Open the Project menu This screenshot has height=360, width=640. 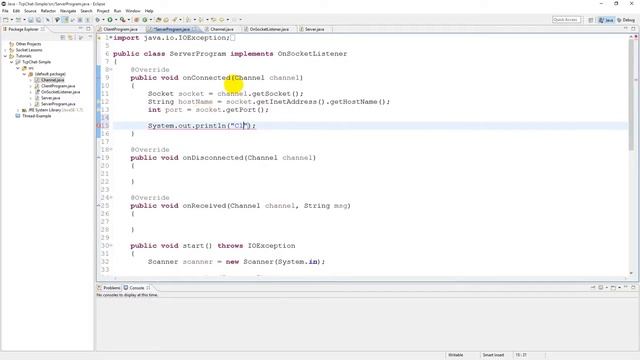[103, 11]
